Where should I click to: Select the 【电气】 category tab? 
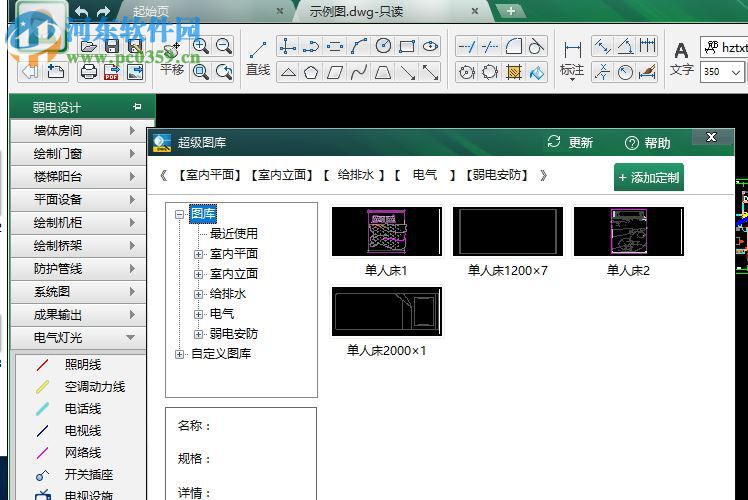pyautogui.click(x=426, y=176)
